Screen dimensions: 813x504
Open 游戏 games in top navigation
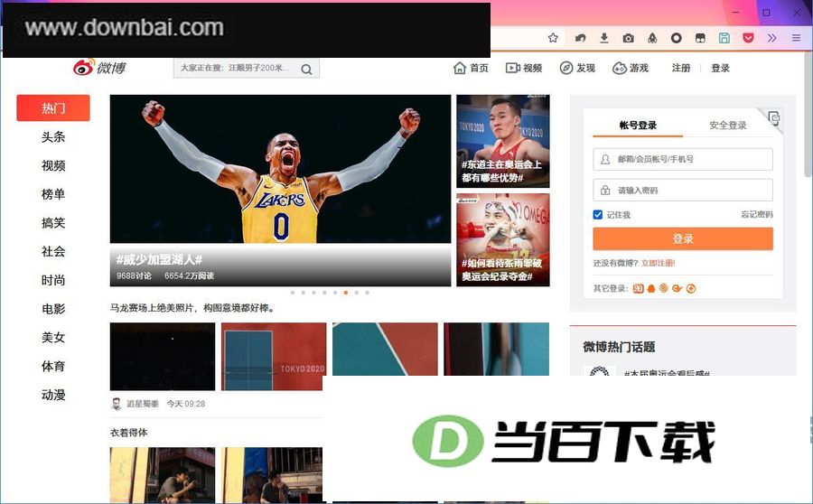(631, 68)
